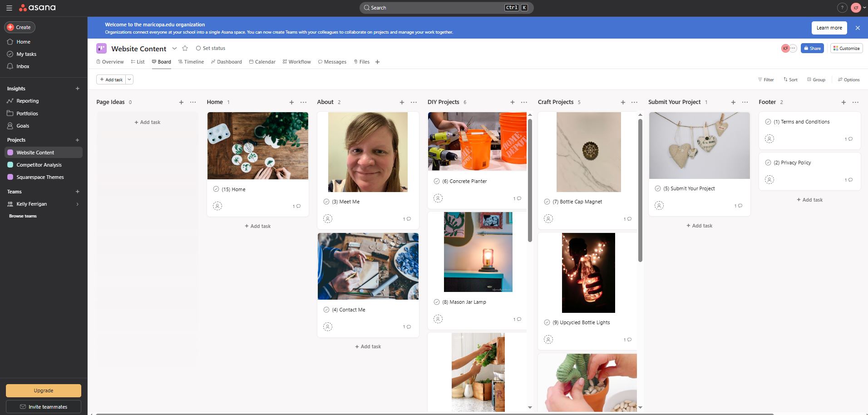868x415 pixels.
Task: Add a task with plus icon in Home column
Action: click(x=291, y=102)
